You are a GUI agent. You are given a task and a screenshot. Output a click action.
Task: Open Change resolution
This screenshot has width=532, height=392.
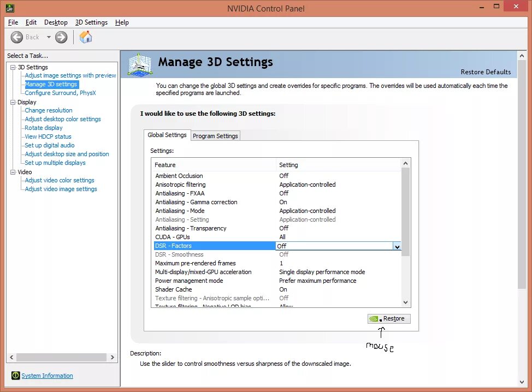(x=49, y=110)
